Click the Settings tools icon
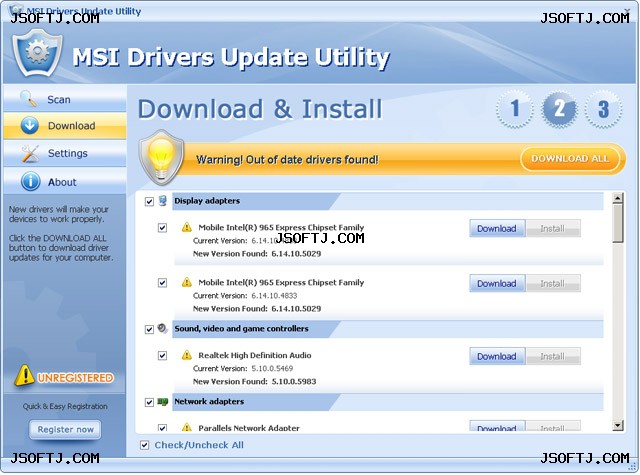Screen dimensions: 640x475 [x=30, y=153]
